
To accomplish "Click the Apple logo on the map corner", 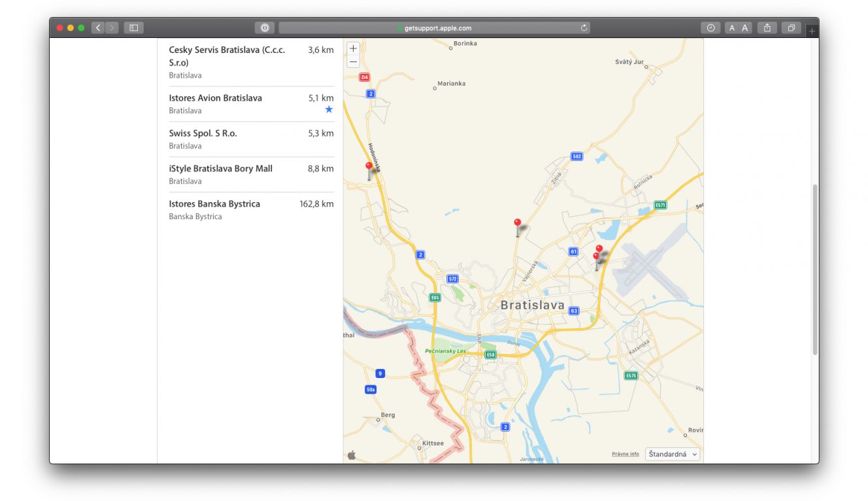I will 352,455.
